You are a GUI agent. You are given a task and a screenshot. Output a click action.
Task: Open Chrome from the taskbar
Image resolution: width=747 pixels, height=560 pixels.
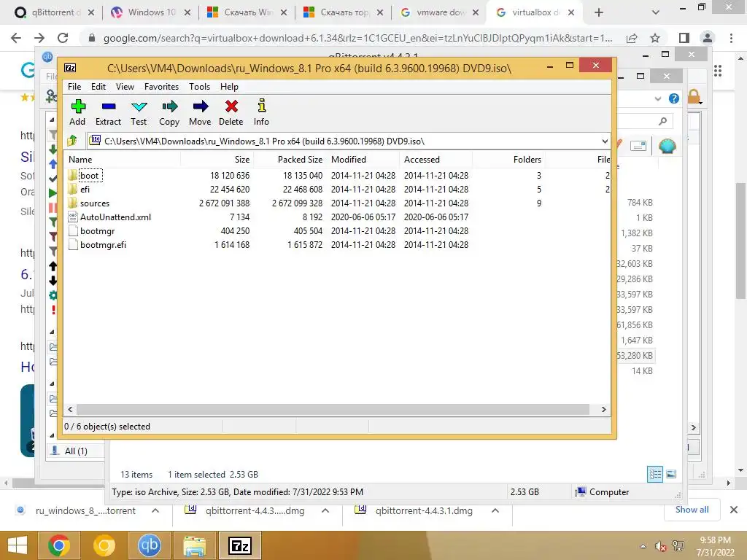(x=58, y=545)
